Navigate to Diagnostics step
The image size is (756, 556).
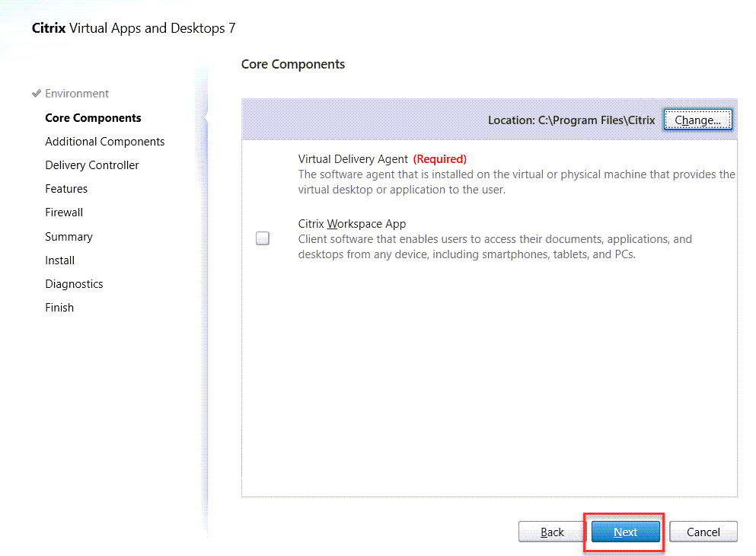click(74, 284)
